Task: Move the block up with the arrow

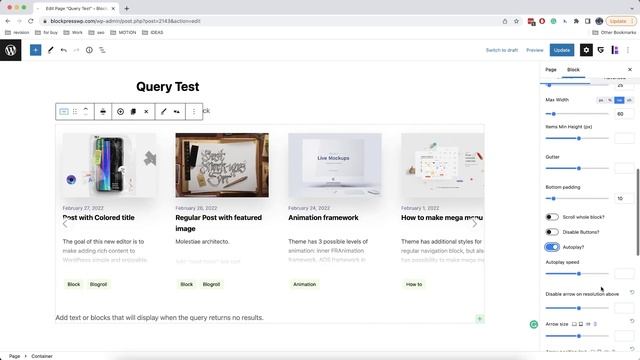Action: [86, 109]
